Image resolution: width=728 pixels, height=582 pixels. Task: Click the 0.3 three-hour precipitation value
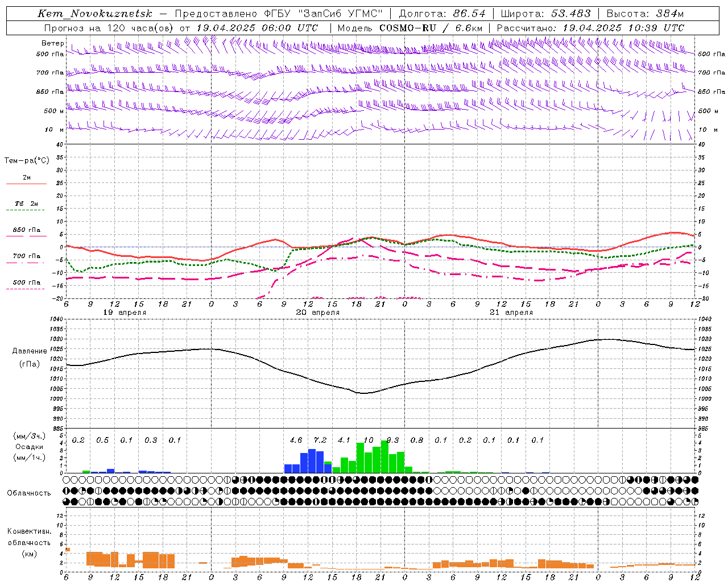tap(151, 440)
